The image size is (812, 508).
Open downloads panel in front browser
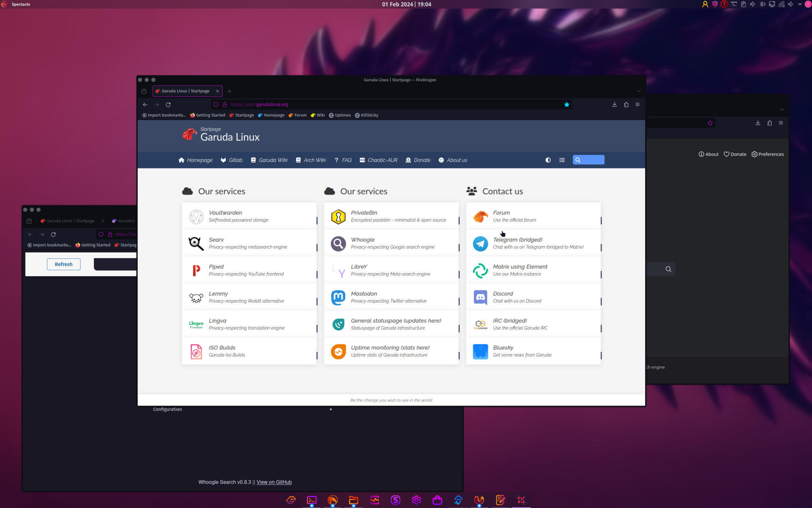click(x=614, y=105)
